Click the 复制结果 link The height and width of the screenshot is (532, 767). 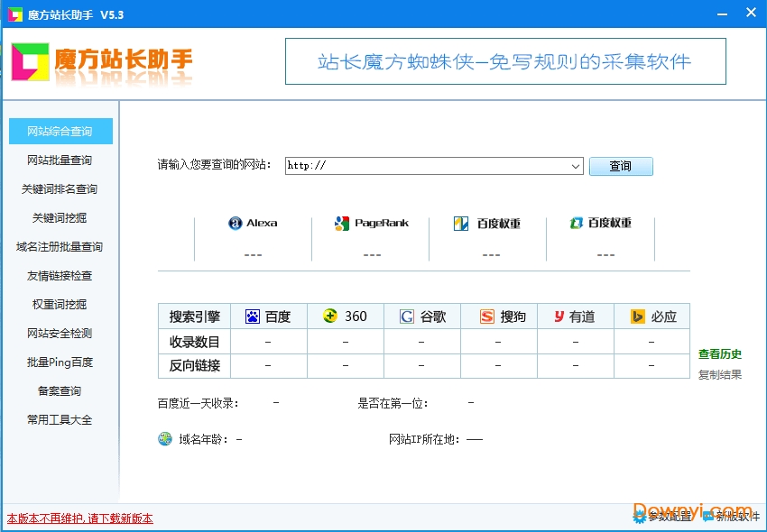720,374
